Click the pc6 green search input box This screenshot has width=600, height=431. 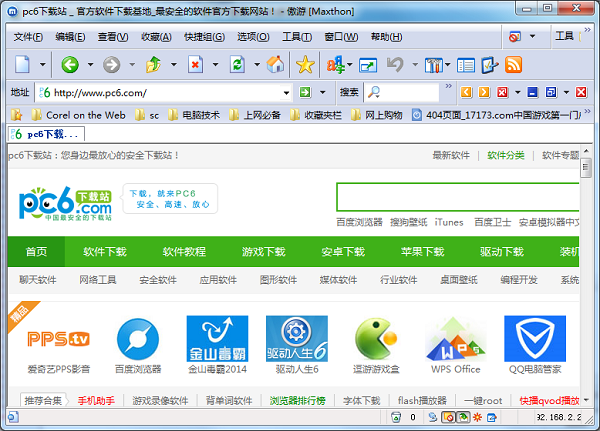click(x=458, y=197)
